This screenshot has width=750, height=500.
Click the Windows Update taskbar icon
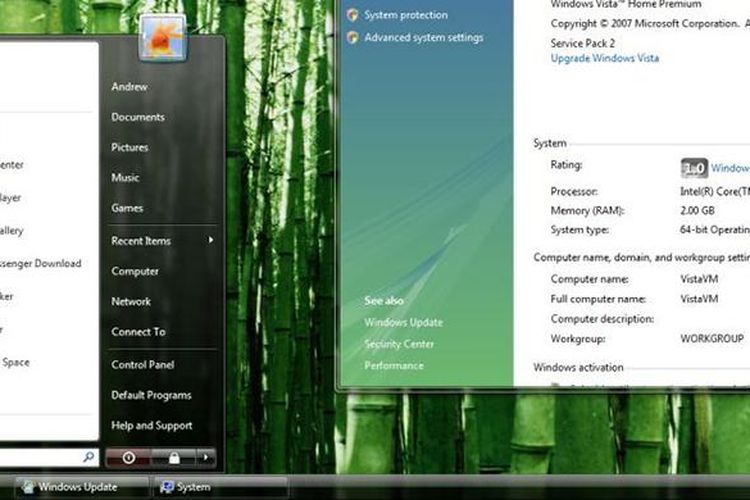coord(29,487)
